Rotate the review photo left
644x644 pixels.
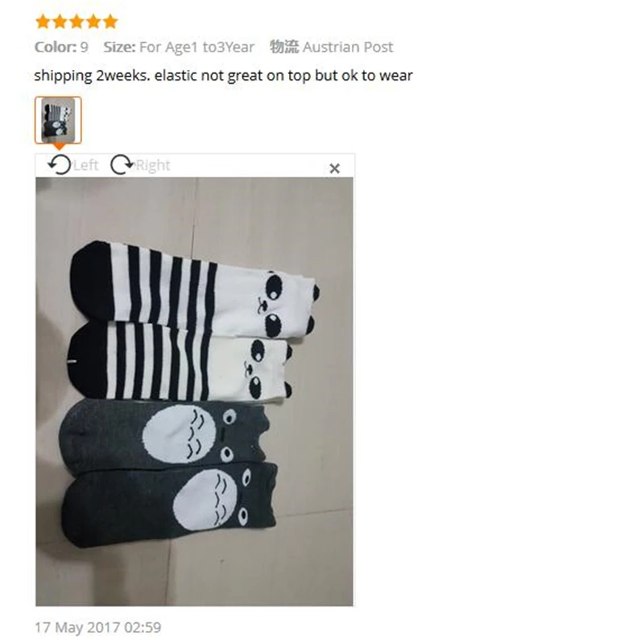click(60, 165)
